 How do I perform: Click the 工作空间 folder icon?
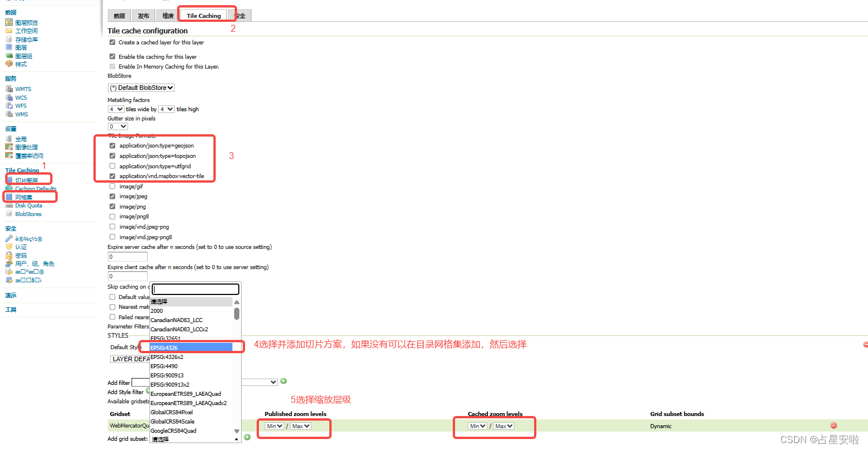coord(9,31)
